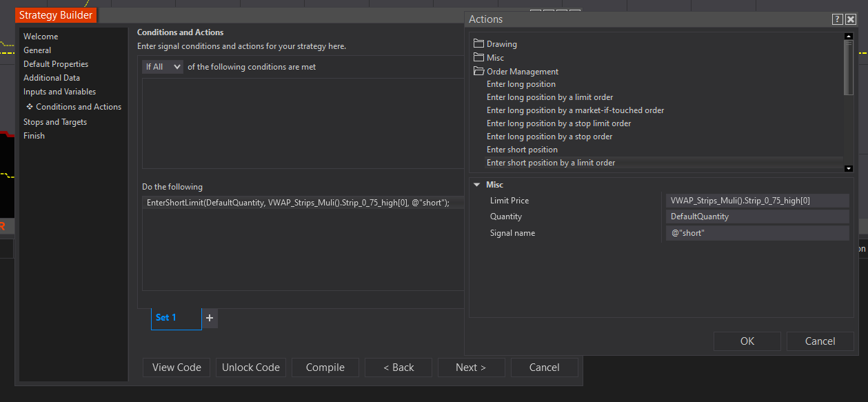Screen dimensions: 868x402
Task: Open the 'If All' condition dropdown
Action: (x=163, y=67)
